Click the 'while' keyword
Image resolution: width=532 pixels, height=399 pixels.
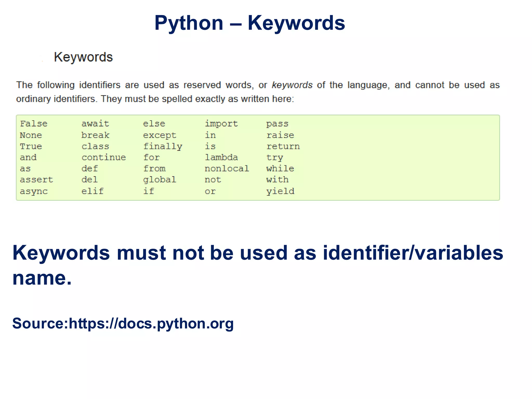280,169
